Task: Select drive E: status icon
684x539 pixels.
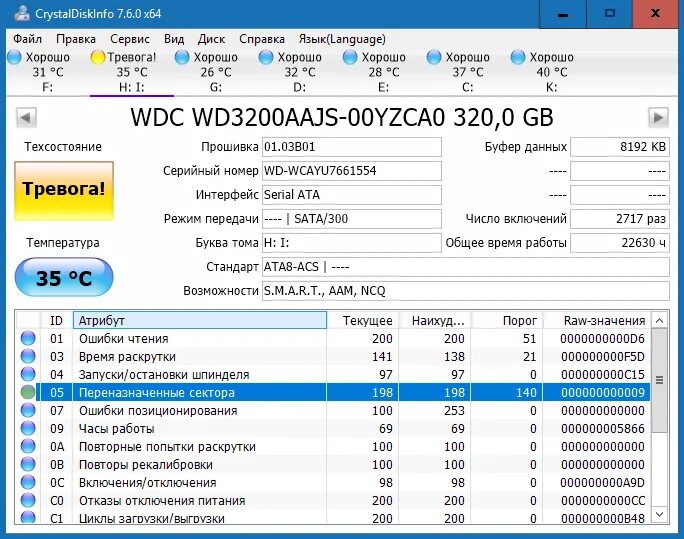Action: tap(350, 57)
